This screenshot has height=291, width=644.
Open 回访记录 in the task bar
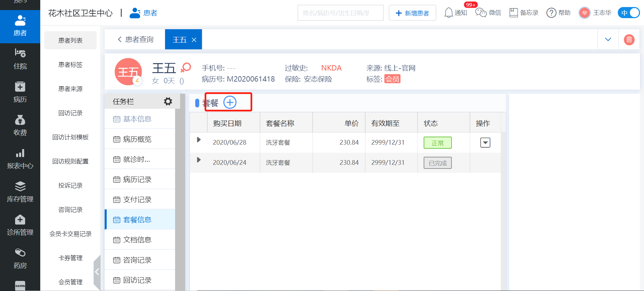[140, 280]
